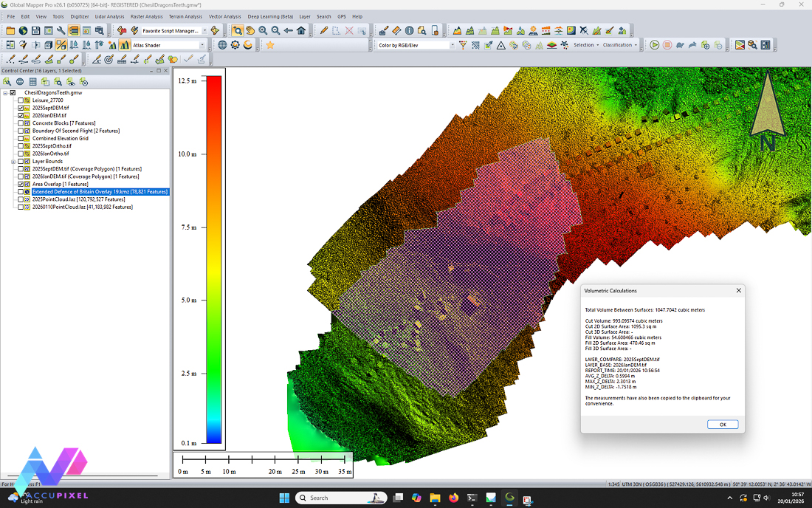The image size is (812, 508).
Task: Click the Home full-view icon
Action: (301, 30)
